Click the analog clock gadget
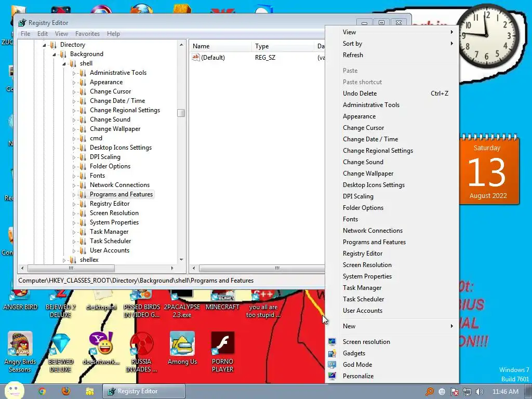 click(488, 35)
